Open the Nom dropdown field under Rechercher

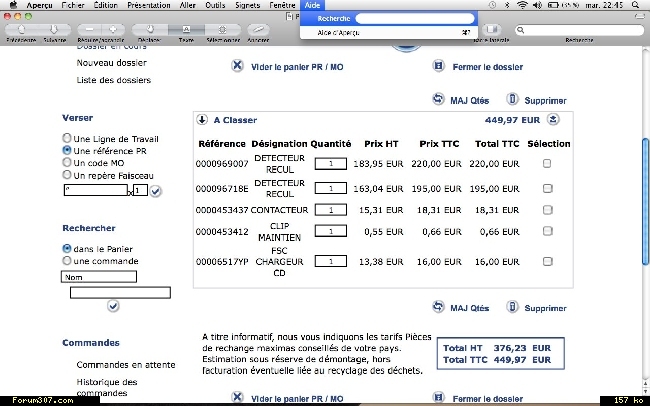[99, 277]
